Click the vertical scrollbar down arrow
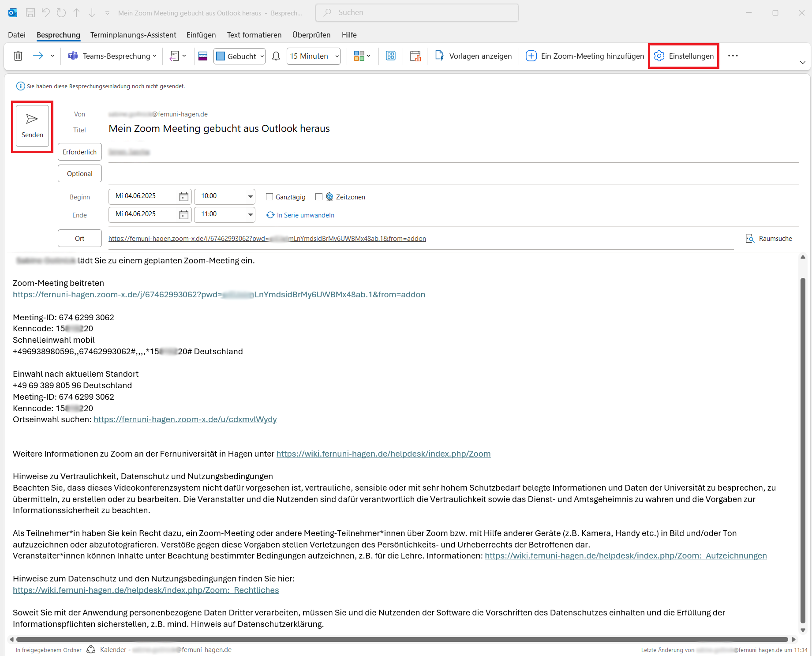Image resolution: width=812 pixels, height=656 pixels. (803, 630)
